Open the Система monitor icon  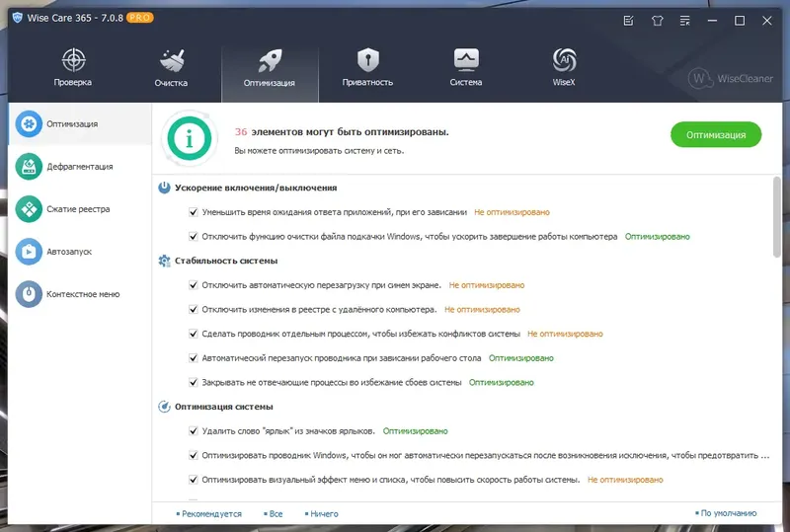[x=466, y=60]
